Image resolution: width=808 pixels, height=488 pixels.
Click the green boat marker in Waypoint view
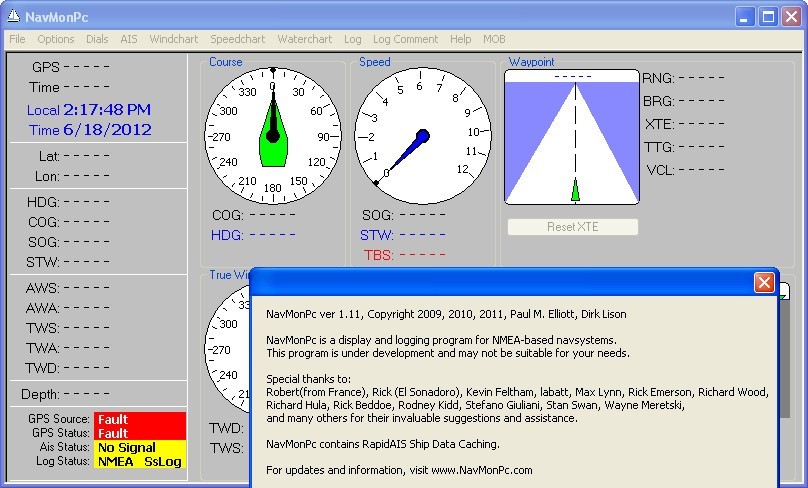coord(575,190)
